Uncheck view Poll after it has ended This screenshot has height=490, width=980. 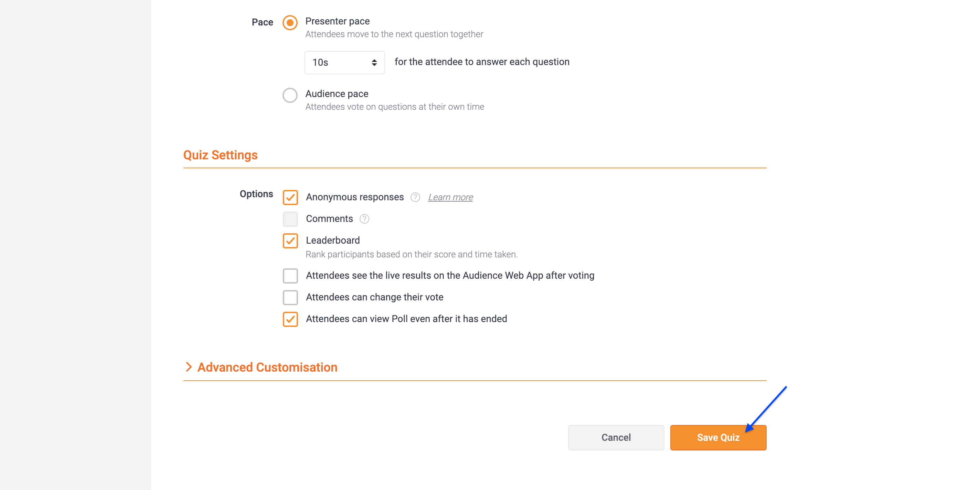[290, 319]
